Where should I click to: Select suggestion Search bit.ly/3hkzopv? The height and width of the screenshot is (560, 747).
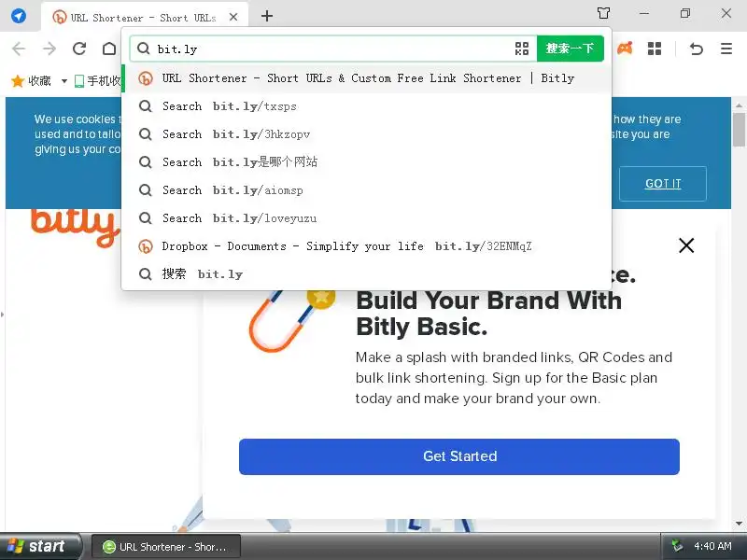click(x=367, y=134)
